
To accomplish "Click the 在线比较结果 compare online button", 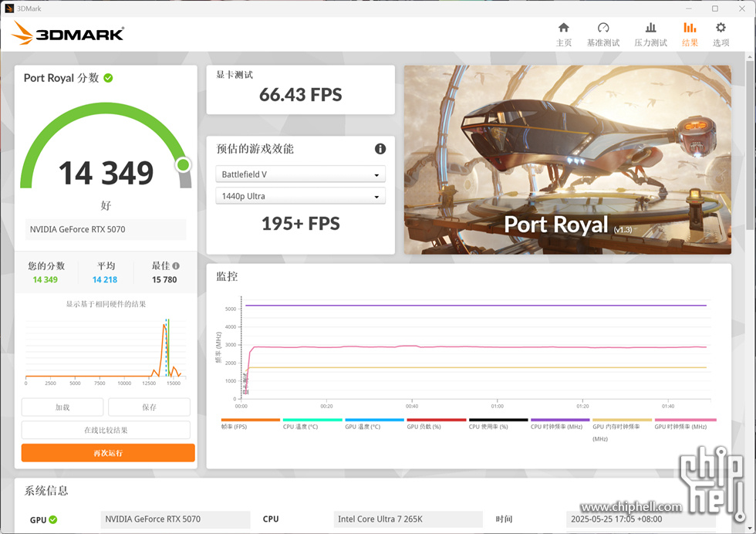I will [106, 430].
